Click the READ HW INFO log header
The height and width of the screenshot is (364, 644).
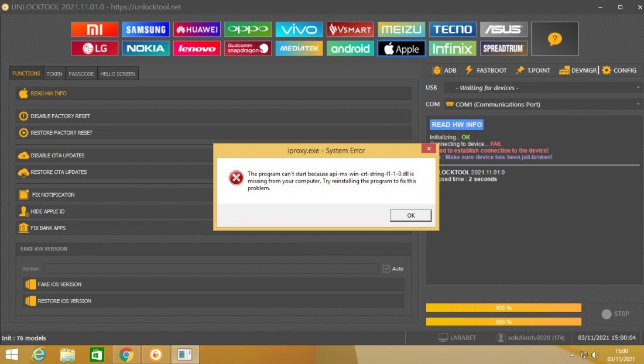pos(457,124)
